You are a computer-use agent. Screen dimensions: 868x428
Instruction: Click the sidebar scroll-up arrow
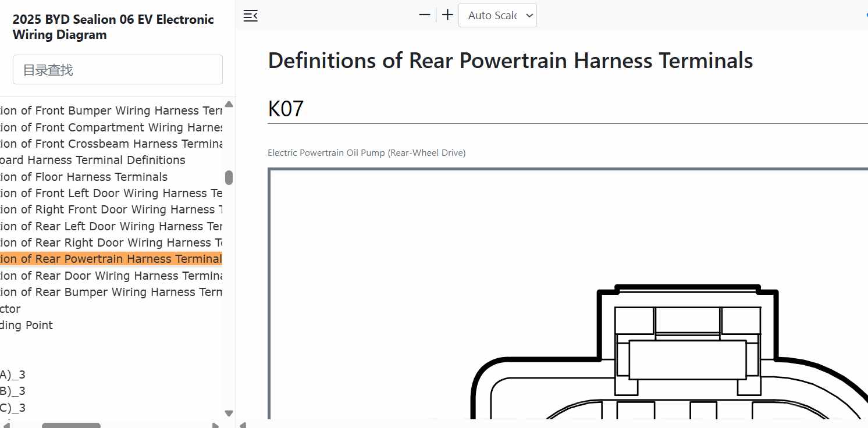coord(229,104)
